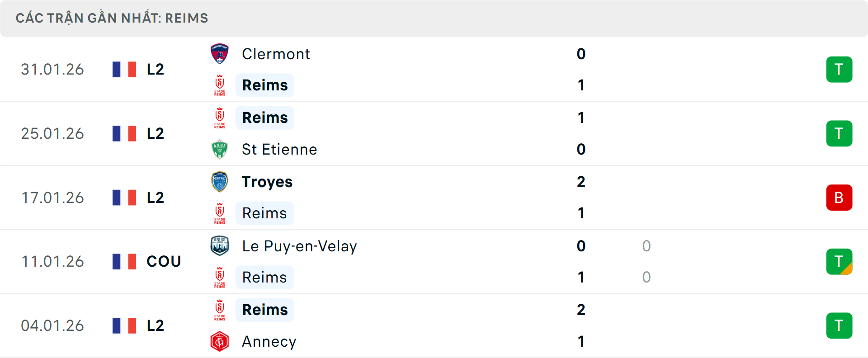
Task: Open the Le Puy-en-Velay team link
Action: tap(299, 246)
